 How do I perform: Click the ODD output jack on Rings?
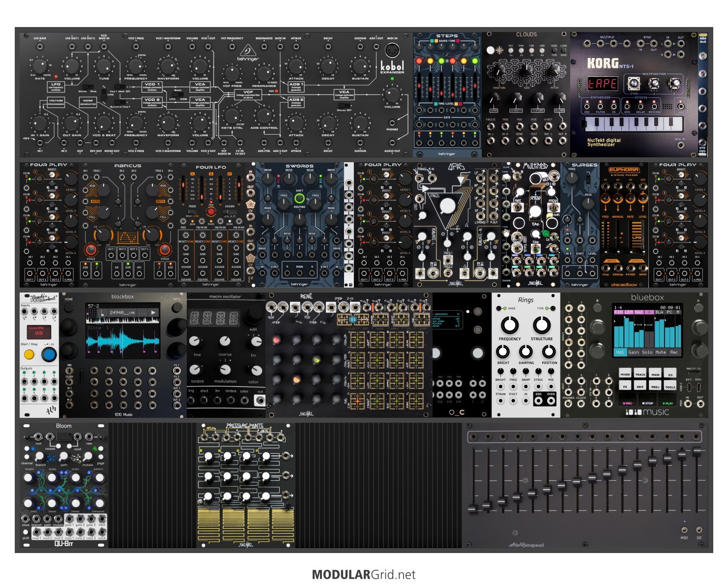tap(539, 401)
